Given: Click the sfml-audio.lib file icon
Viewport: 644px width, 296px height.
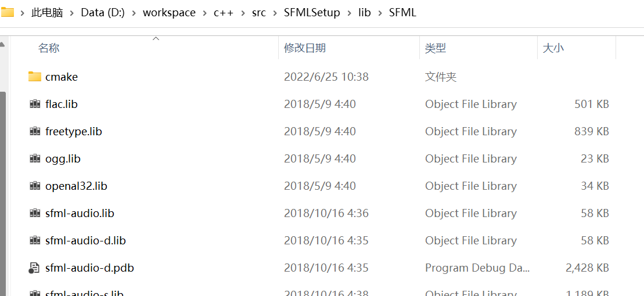Looking at the screenshot, I should (x=35, y=213).
